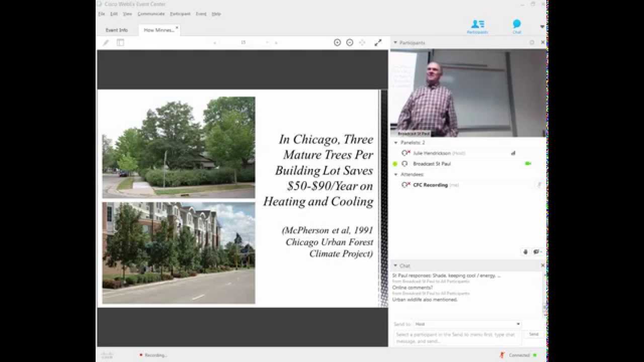Click the fit-to-viewer arrows icon
Screen dimensions: 644x362
362,43
